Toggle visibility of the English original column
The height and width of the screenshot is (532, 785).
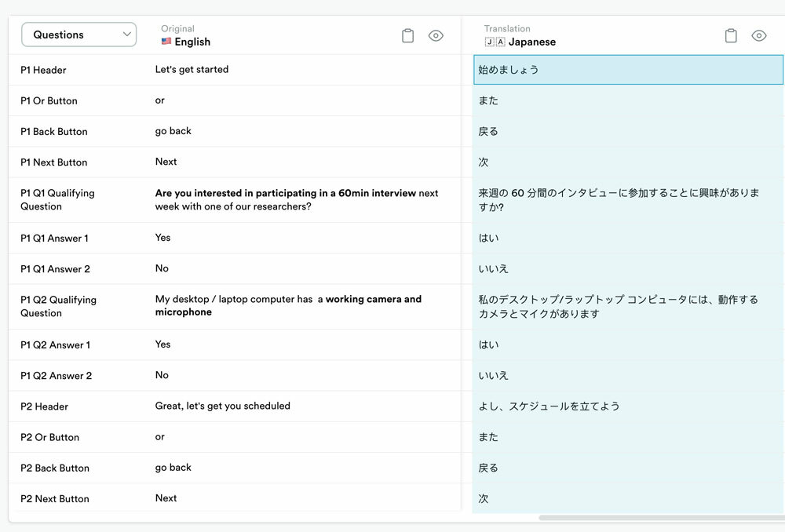tap(436, 35)
